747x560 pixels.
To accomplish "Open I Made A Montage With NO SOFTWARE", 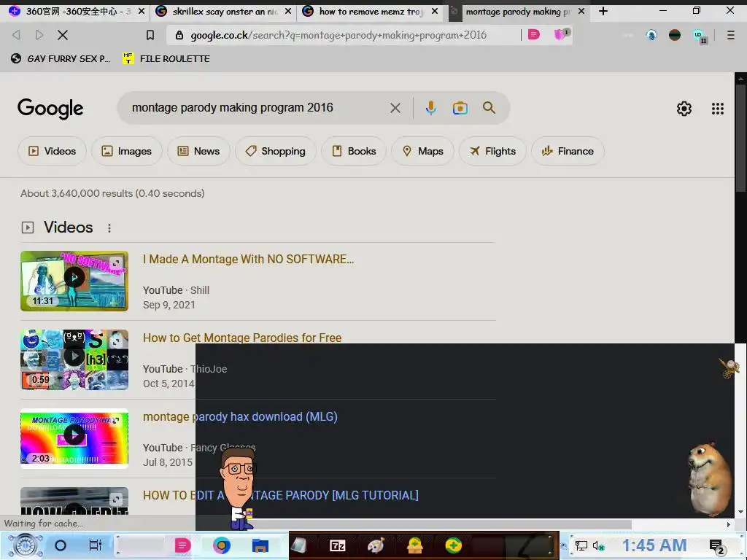I will coord(248,259).
